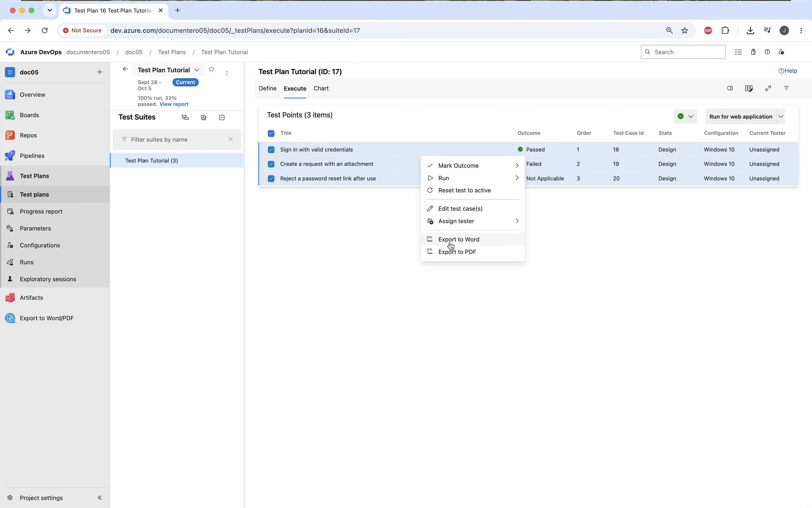The width and height of the screenshot is (812, 508).
Task: Open the AdBlock Plus extension
Action: point(708,31)
